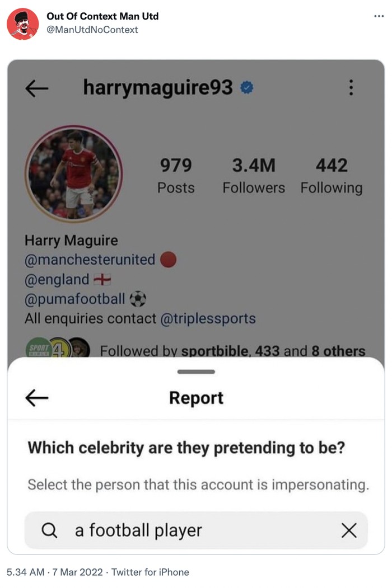This screenshot has width=392, height=588.
Task: Open the tweet's three-dot more options menu
Action: click(379, 16)
